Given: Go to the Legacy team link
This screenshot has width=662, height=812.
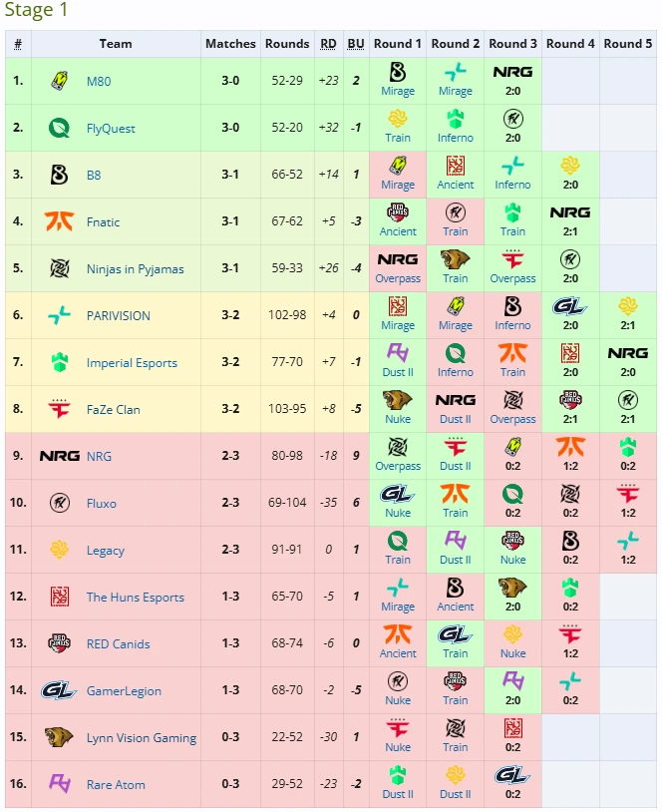Looking at the screenshot, I should (106, 551).
